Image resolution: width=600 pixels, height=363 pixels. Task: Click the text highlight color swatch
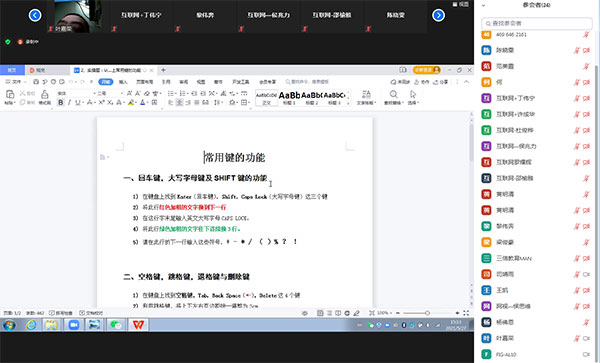[x=131, y=103]
